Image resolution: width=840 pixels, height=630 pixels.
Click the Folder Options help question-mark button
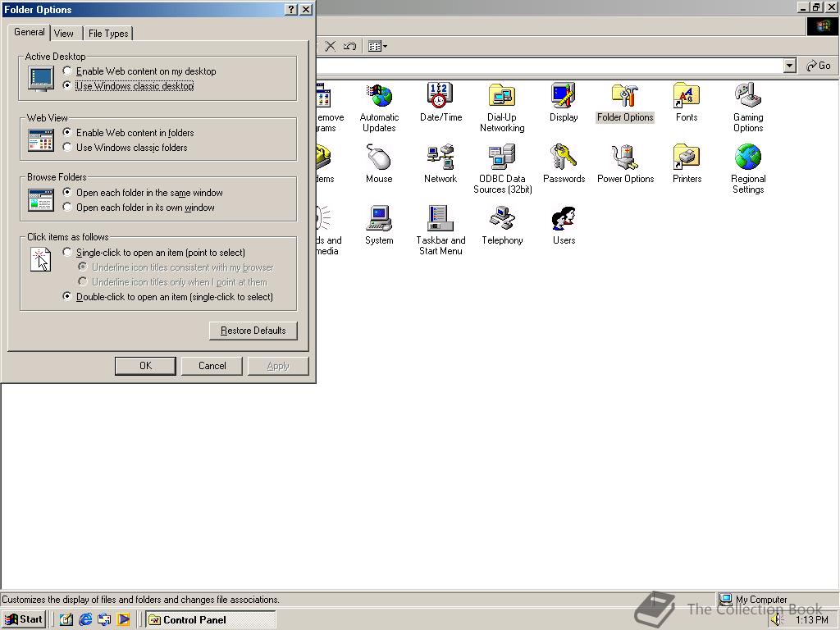[291, 10]
